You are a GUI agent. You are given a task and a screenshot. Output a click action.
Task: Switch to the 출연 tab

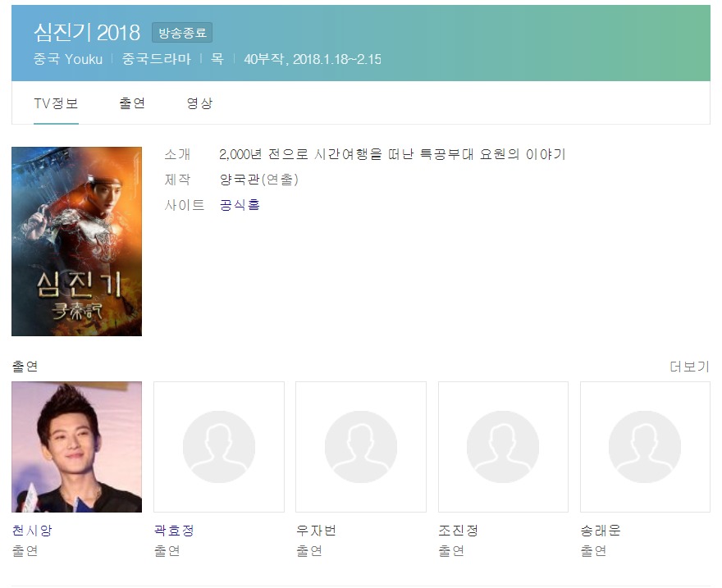[132, 103]
